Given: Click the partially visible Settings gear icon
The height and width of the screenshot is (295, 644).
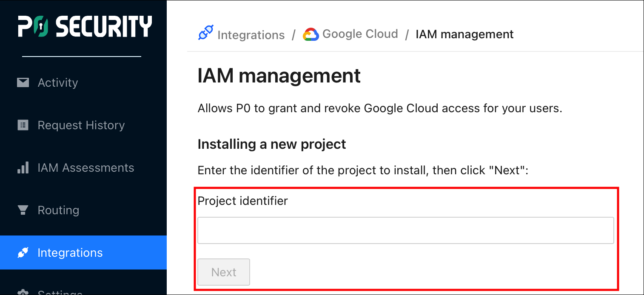Looking at the screenshot, I should coord(23,292).
